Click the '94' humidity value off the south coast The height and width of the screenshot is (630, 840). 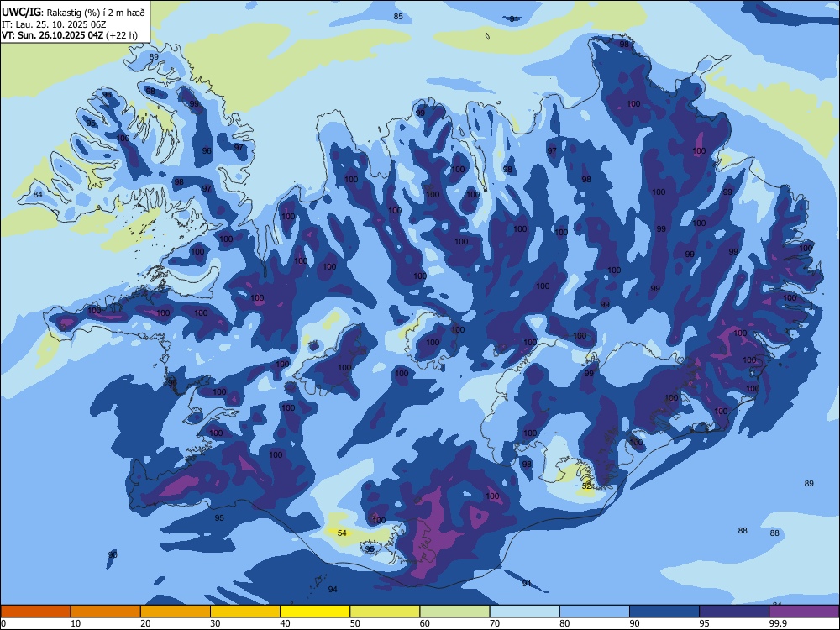(333, 590)
